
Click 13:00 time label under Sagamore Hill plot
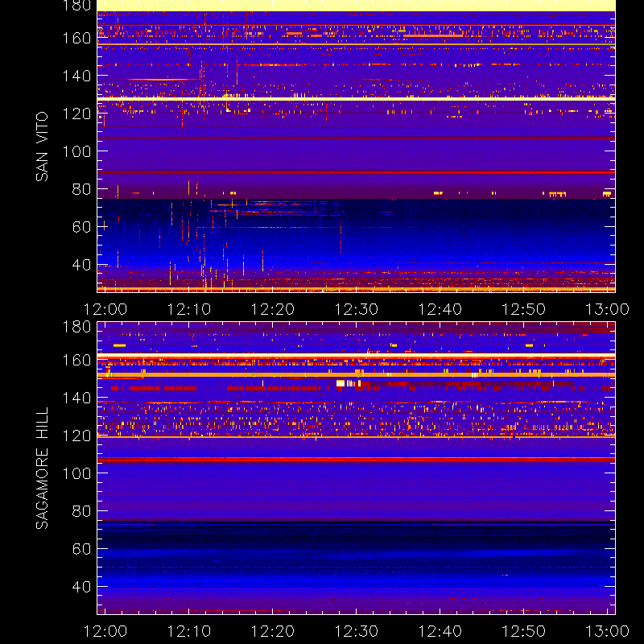[x=608, y=631]
